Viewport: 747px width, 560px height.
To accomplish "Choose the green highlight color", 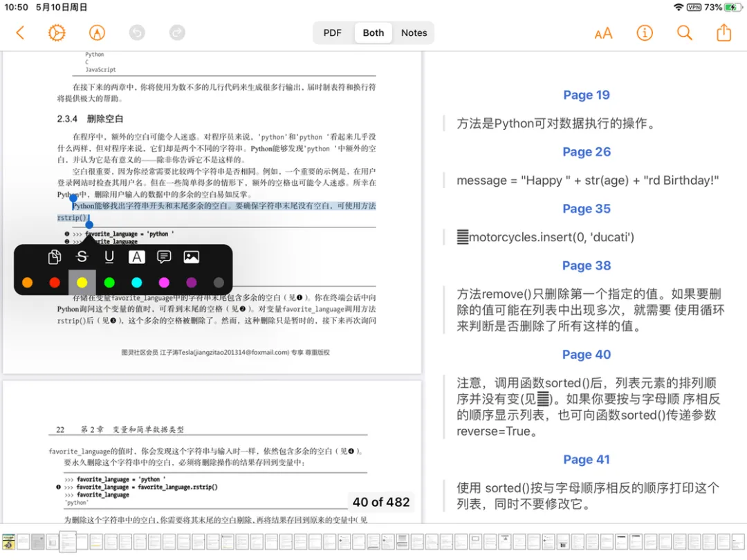I will [x=109, y=282].
